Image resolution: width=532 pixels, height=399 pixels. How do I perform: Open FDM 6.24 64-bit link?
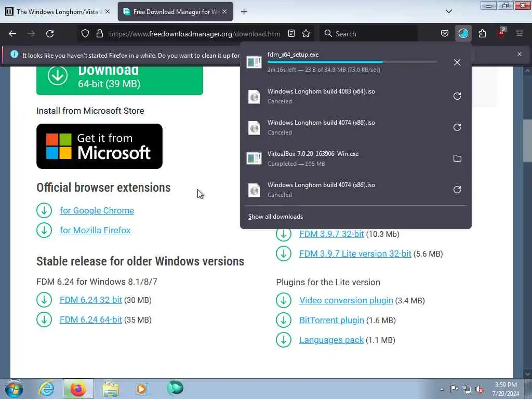click(x=91, y=320)
